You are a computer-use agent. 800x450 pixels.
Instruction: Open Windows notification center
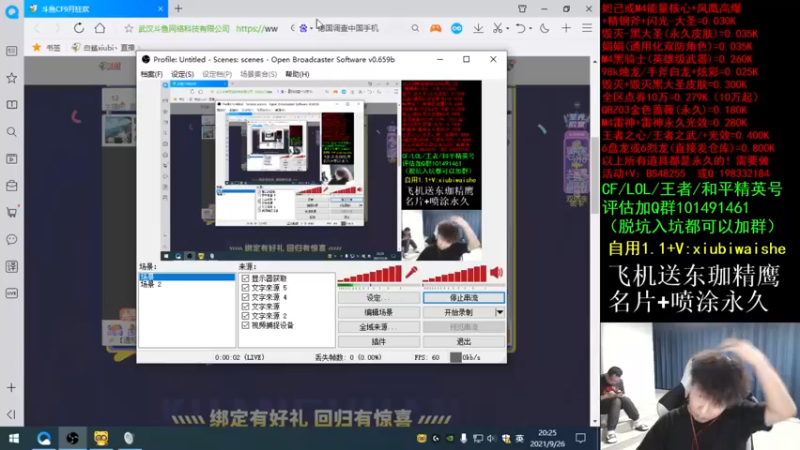[581, 438]
